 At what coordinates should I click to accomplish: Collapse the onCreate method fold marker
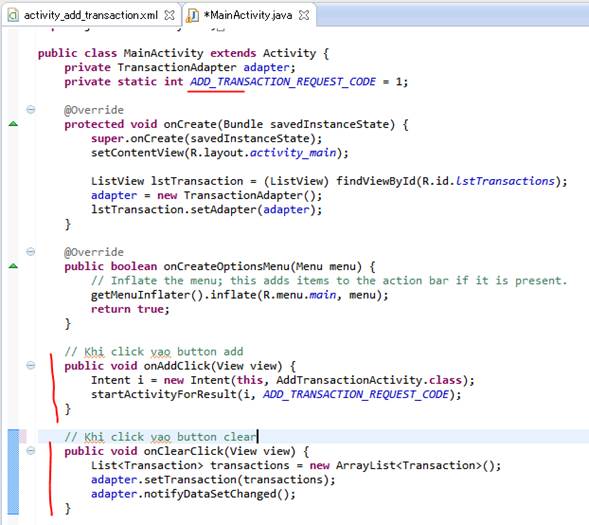pyautogui.click(x=31, y=110)
